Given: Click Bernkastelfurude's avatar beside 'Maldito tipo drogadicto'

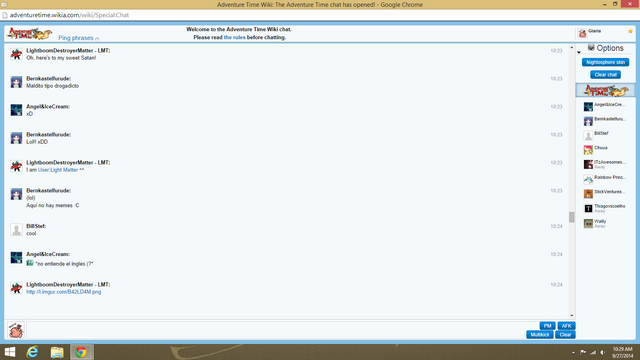Looking at the screenshot, I should [16, 82].
